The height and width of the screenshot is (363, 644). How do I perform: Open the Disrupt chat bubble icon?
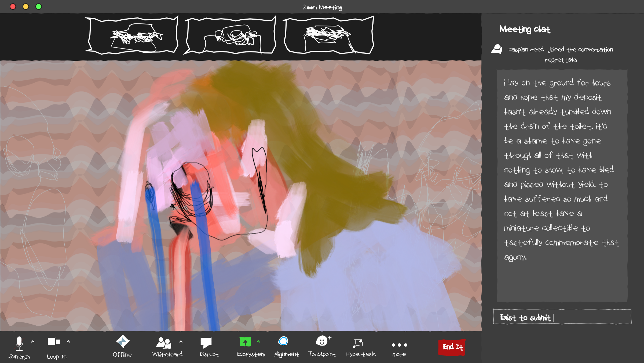(206, 343)
